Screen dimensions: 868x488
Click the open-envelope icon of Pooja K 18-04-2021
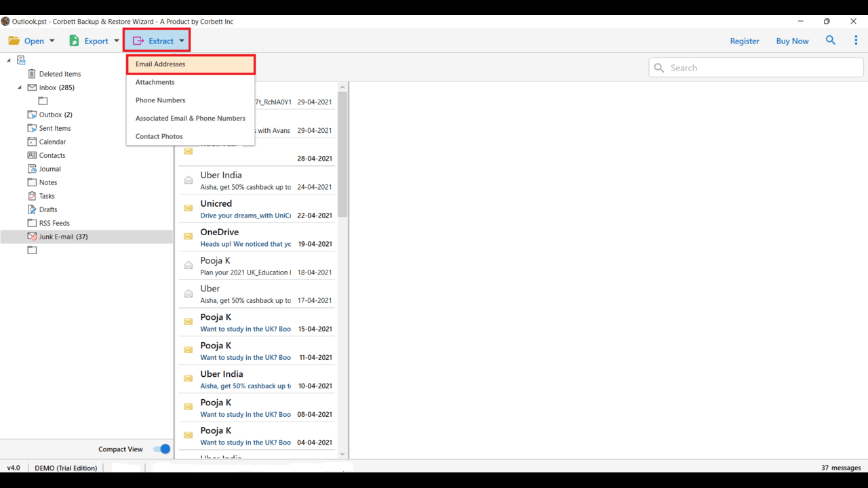189,266
